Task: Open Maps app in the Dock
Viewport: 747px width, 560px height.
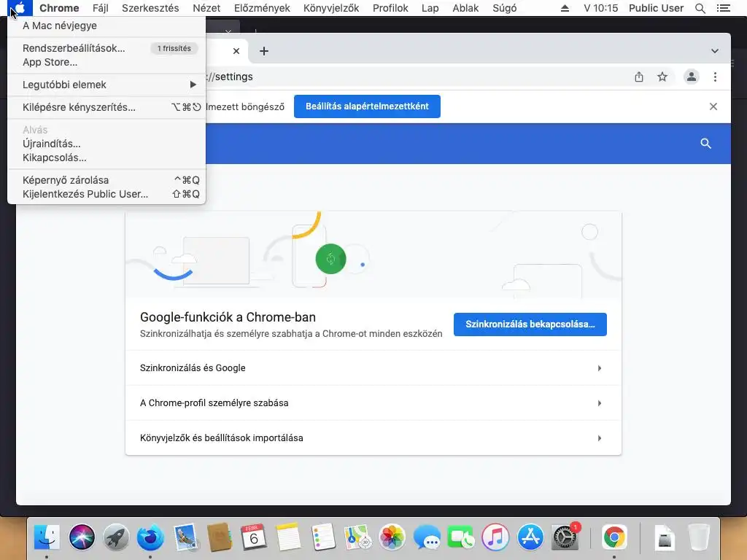Action: [x=357, y=537]
